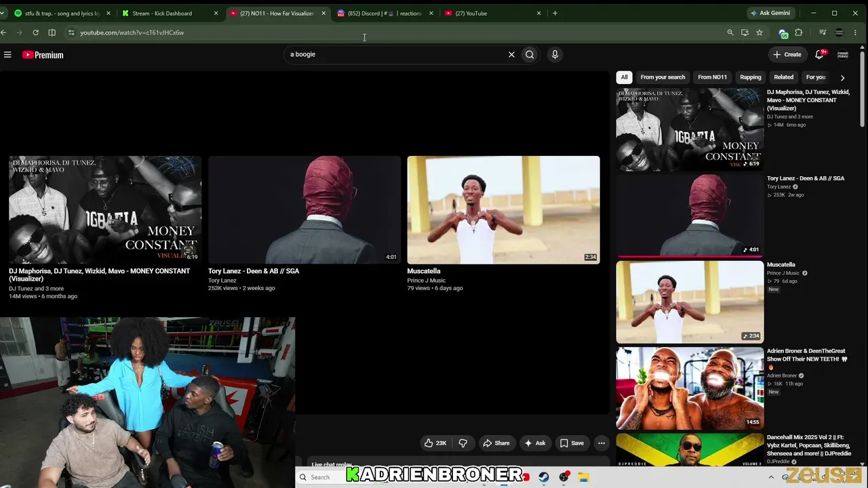
Task: Close the Kick Dashboard tab
Action: (216, 14)
